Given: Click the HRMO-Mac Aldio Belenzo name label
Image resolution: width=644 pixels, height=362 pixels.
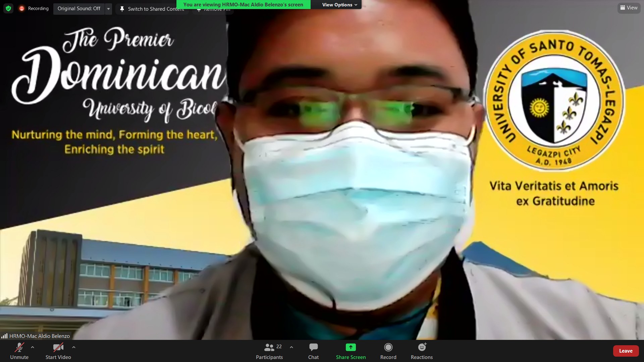Looking at the screenshot, I should [x=39, y=336].
